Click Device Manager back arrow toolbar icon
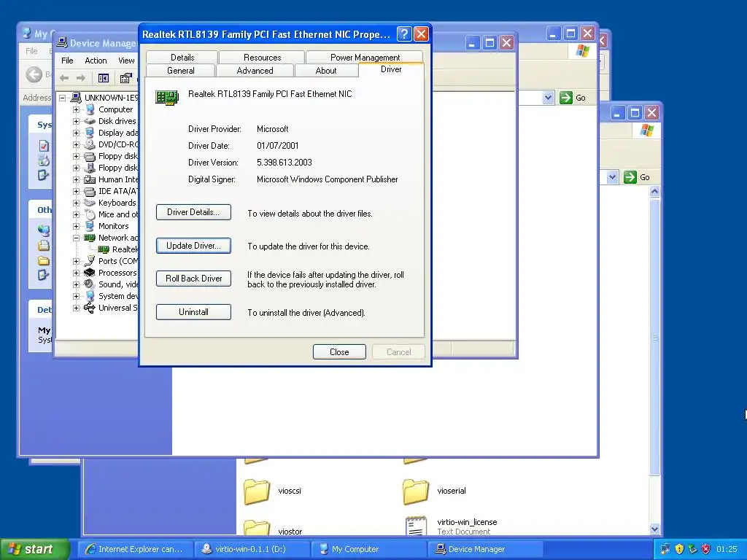 (64, 78)
